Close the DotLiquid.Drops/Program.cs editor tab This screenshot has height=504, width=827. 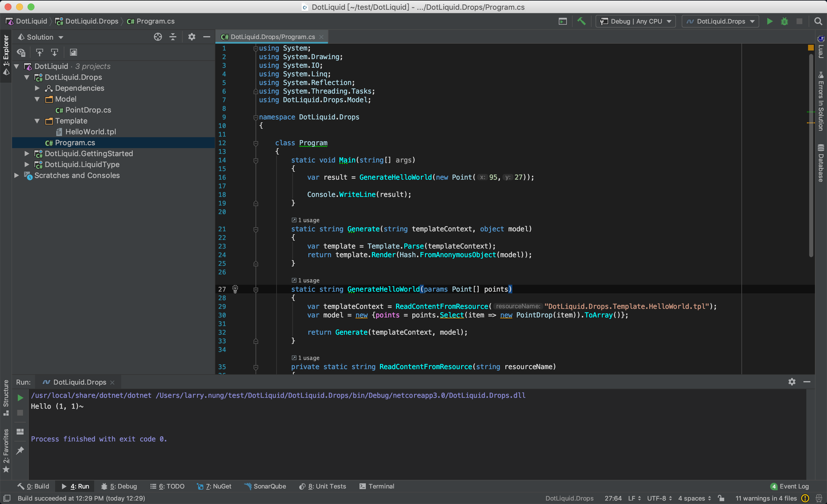[321, 37]
